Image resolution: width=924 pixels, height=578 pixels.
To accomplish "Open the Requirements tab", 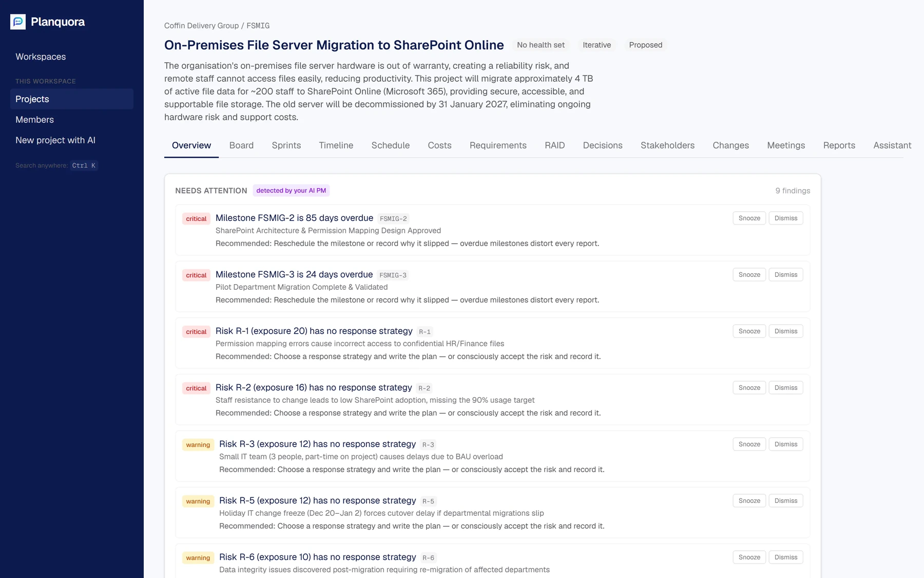I will point(498,145).
